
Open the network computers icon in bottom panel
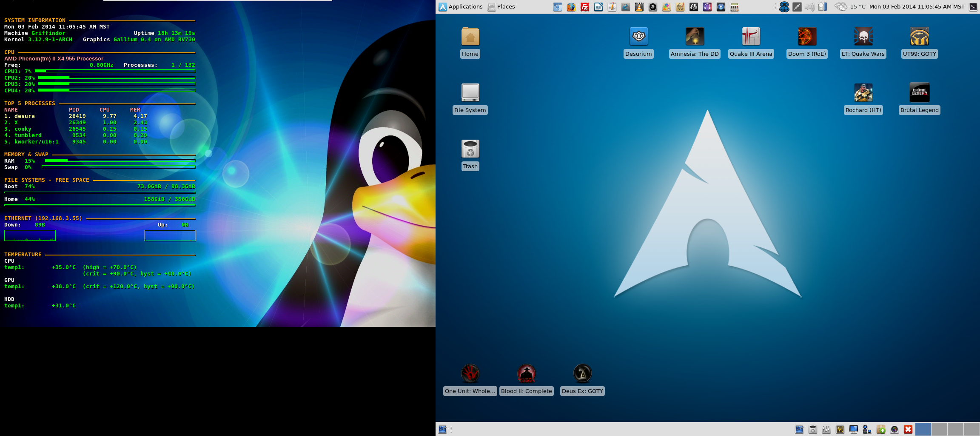tap(867, 429)
